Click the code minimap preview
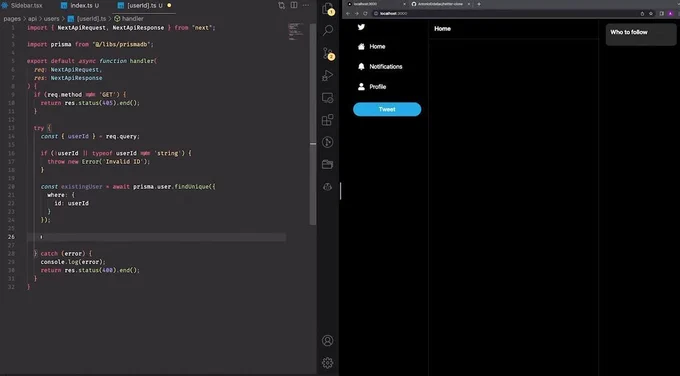This screenshot has width=680, height=376. [x=296, y=31]
